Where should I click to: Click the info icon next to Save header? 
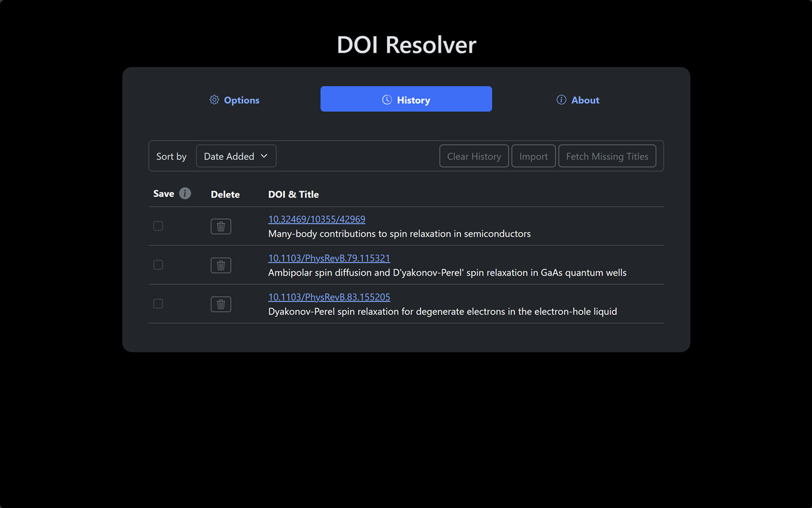(x=185, y=193)
